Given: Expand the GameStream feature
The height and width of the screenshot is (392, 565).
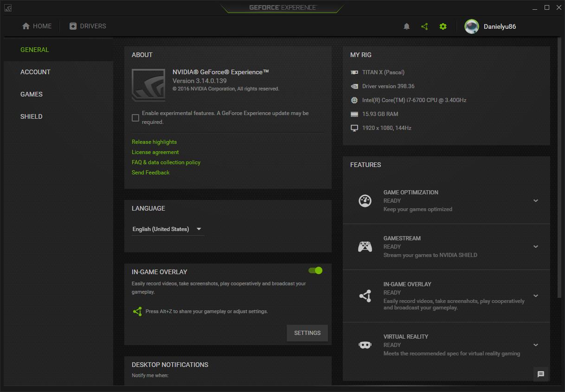Looking at the screenshot, I should 536,247.
